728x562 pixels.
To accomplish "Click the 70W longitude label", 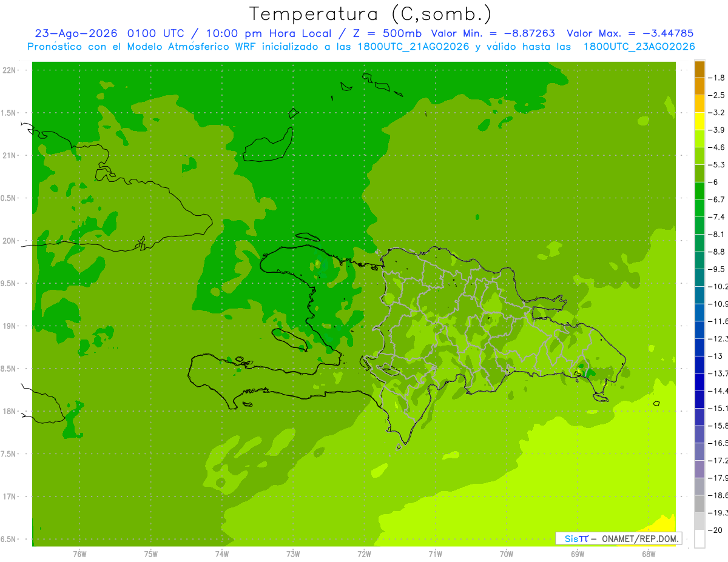I will coord(507,554).
